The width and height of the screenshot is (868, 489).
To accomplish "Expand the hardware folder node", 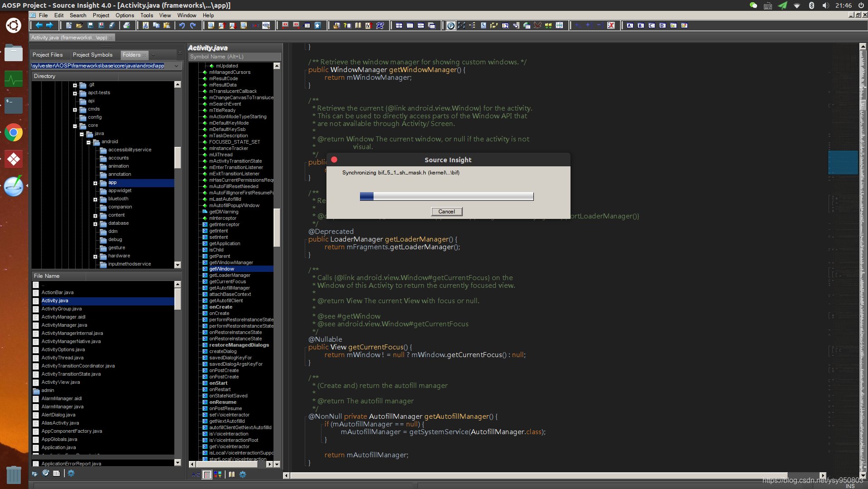I will tap(96, 257).
